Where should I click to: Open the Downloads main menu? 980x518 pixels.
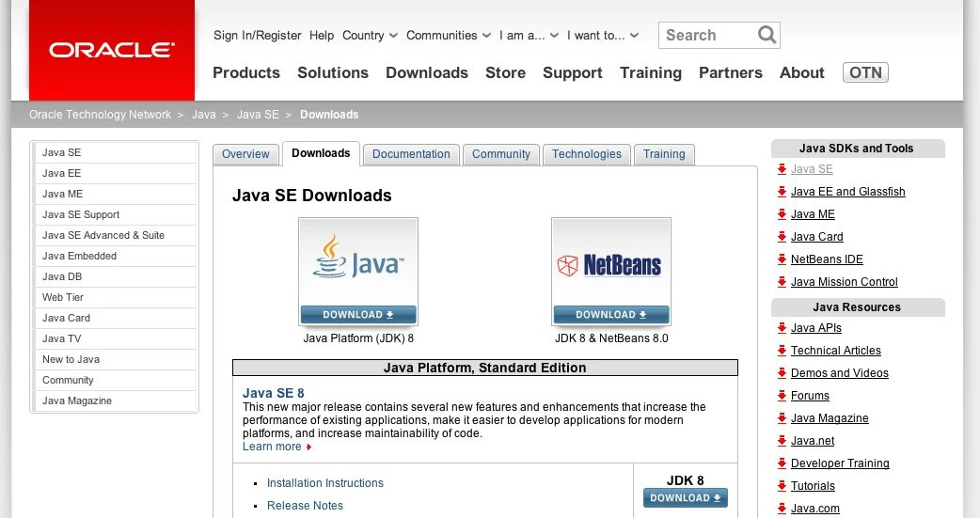427,72
